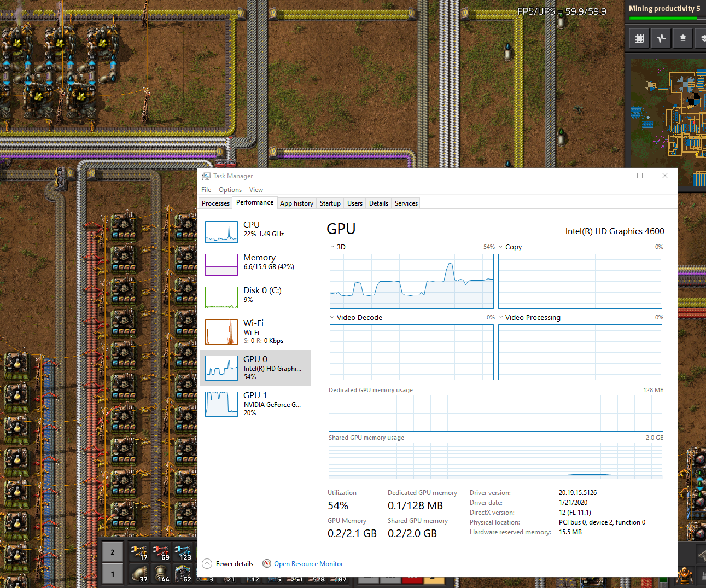Viewport: 706px width, 588px height.
Task: Click the Dedicated GPU memory usage graph
Action: pos(496,414)
